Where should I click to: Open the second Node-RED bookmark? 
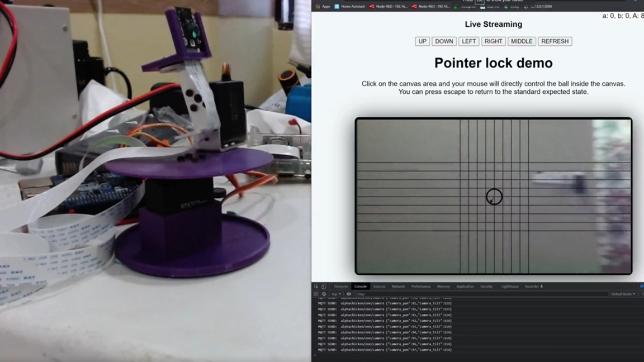click(x=430, y=7)
